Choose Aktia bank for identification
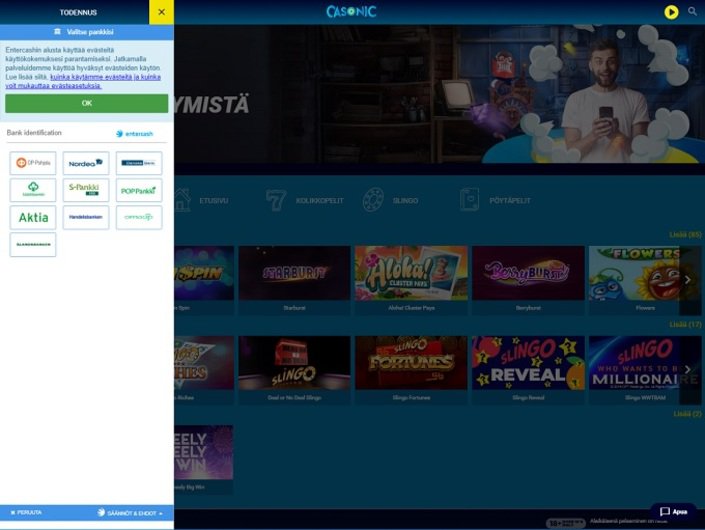 [33, 217]
